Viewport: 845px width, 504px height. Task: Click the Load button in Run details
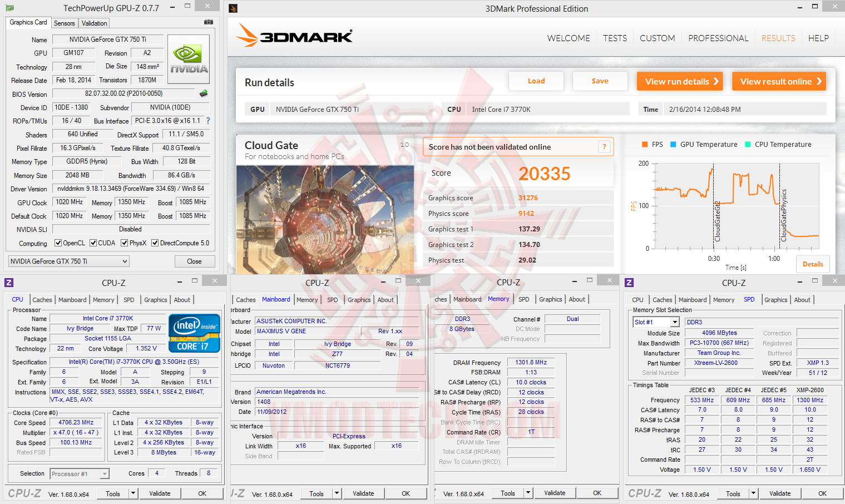[x=536, y=81]
